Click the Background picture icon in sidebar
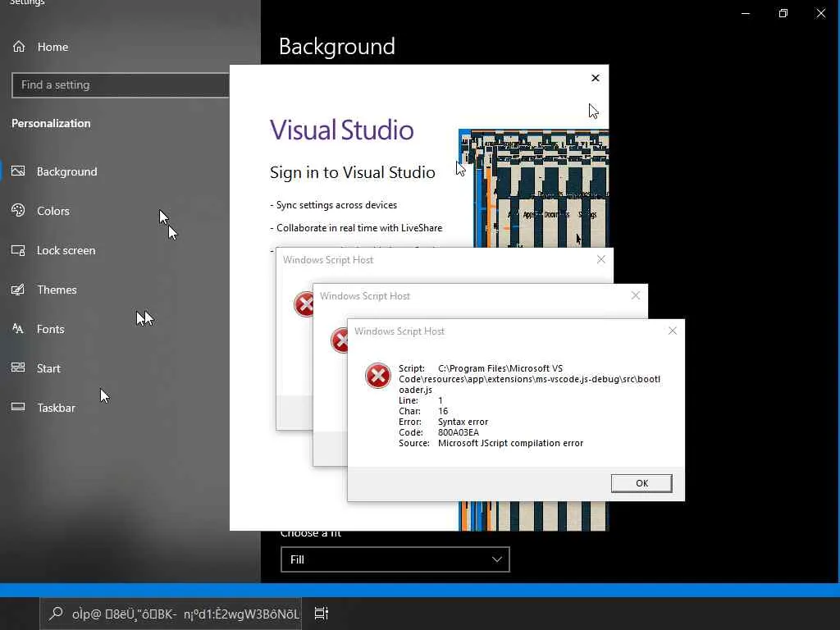This screenshot has width=840, height=630. coord(18,171)
